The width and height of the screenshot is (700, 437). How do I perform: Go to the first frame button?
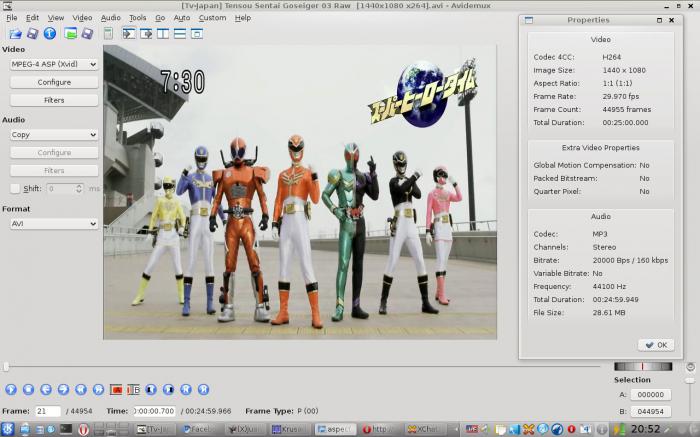tap(186, 390)
